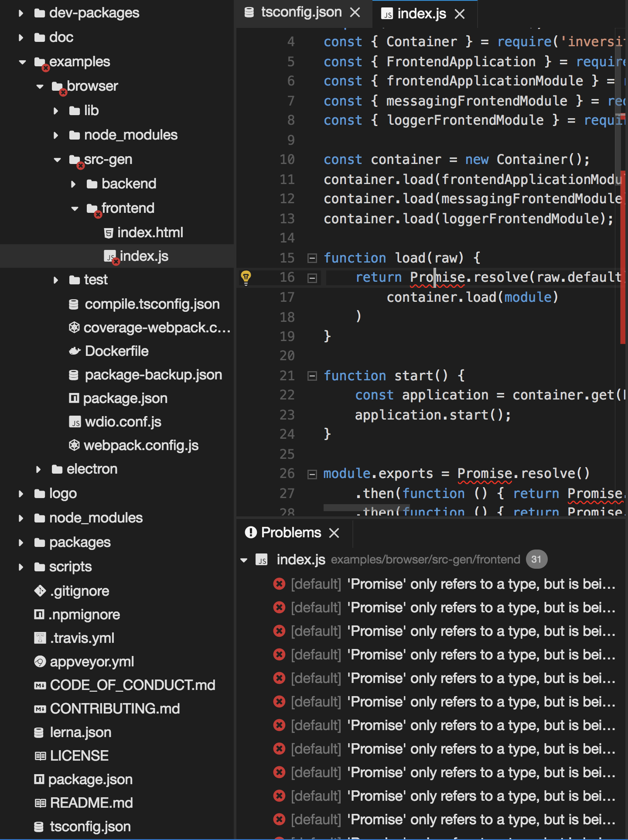
Task: Open package-backup.json
Action: click(x=153, y=375)
